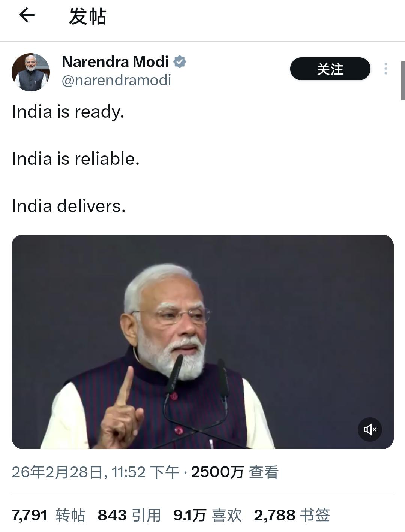Tap the post timestamp 26年2月28日
This screenshot has width=405, height=532.
tap(57, 472)
